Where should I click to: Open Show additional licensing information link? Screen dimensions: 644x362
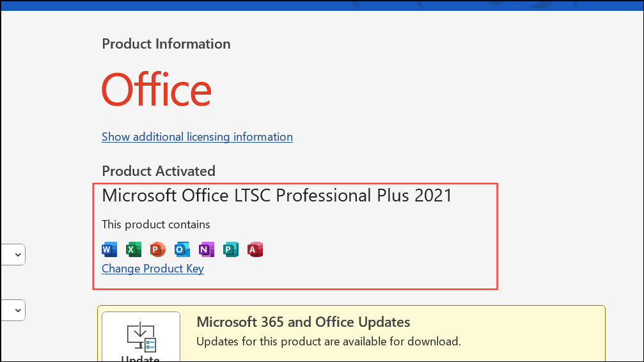click(x=197, y=137)
